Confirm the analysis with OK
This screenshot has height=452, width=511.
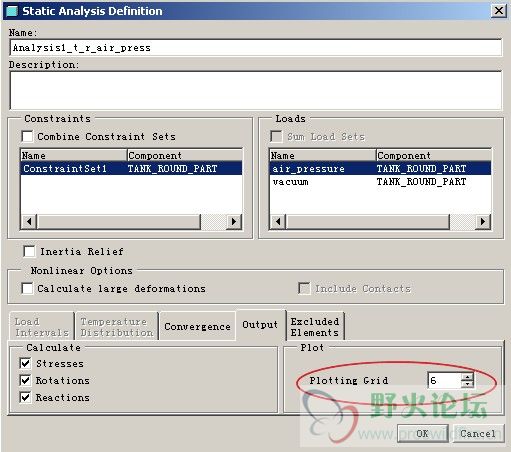422,433
